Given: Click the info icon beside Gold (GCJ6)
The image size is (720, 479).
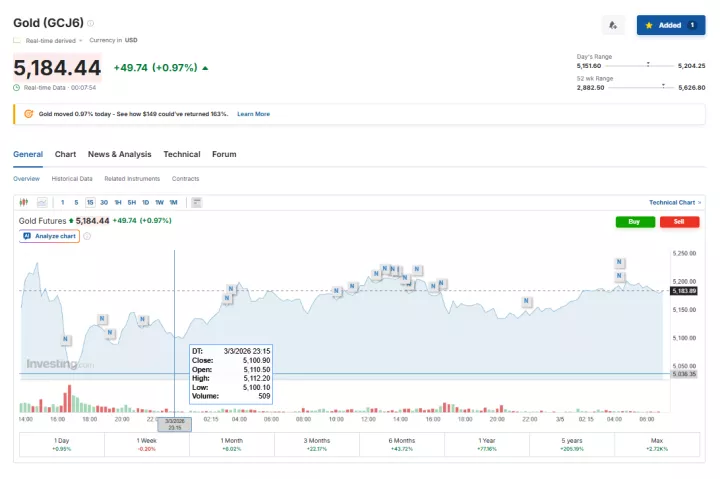Looking at the screenshot, I should click(91, 22).
